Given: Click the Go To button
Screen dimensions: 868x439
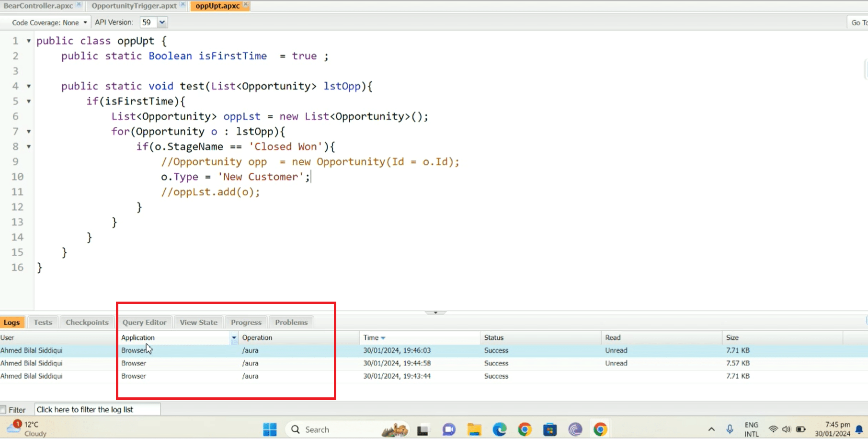Looking at the screenshot, I should [x=857, y=23].
